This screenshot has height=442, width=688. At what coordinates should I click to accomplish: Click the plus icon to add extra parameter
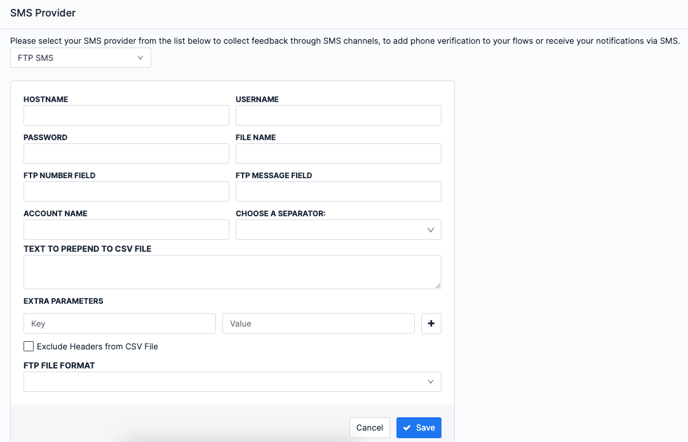[431, 323]
